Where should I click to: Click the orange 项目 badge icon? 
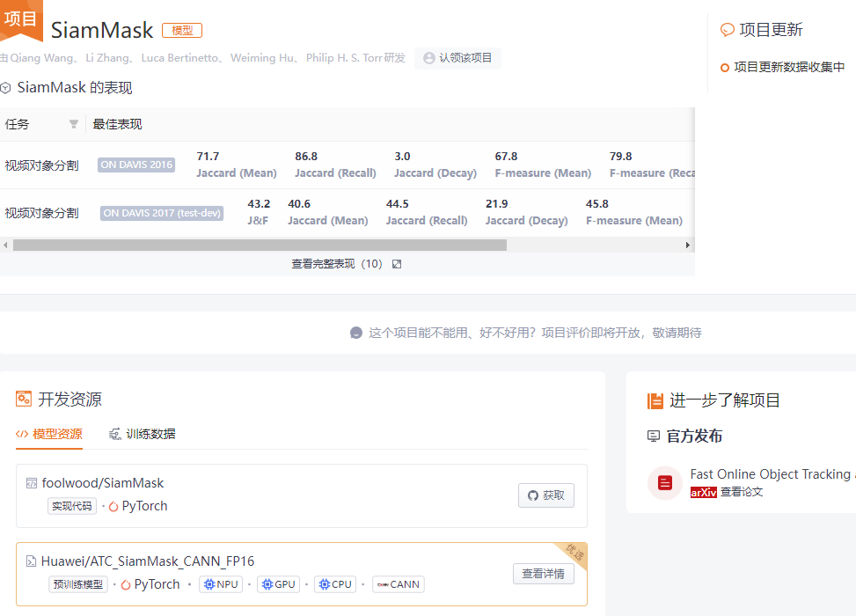pos(21,19)
